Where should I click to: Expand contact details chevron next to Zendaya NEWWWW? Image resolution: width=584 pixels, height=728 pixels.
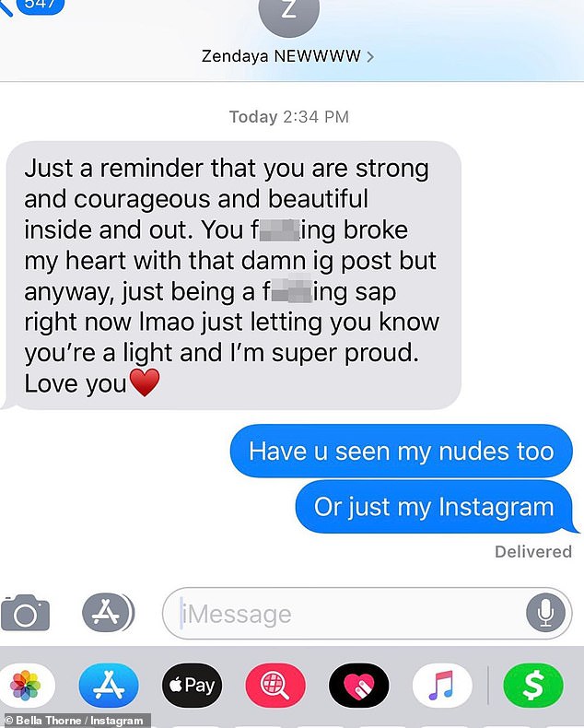370,56
